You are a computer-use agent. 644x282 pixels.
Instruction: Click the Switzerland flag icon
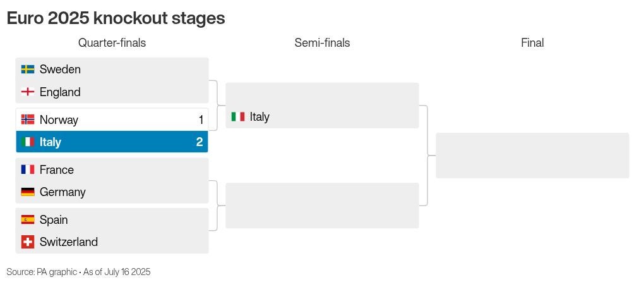28,242
